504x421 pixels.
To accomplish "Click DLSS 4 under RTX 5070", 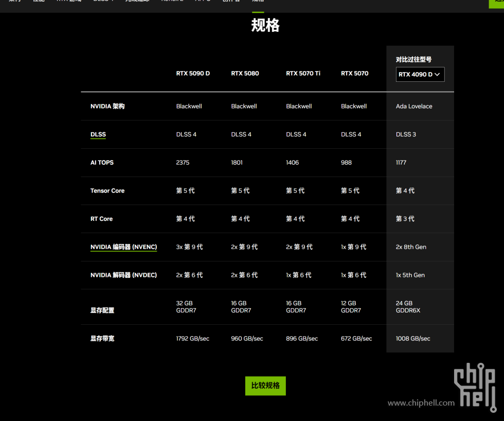I will 351,134.
